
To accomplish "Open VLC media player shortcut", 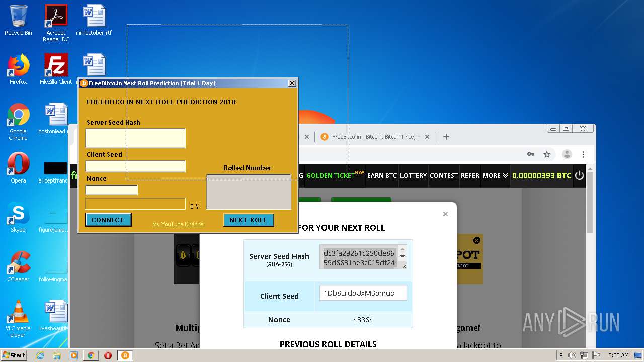I will coord(18,319).
